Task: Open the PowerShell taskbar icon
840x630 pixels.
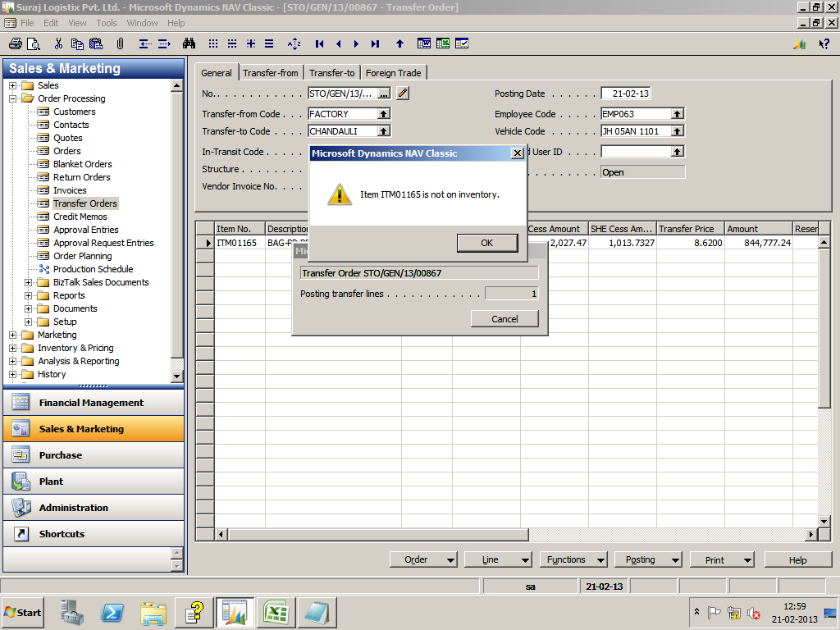Action: click(112, 613)
